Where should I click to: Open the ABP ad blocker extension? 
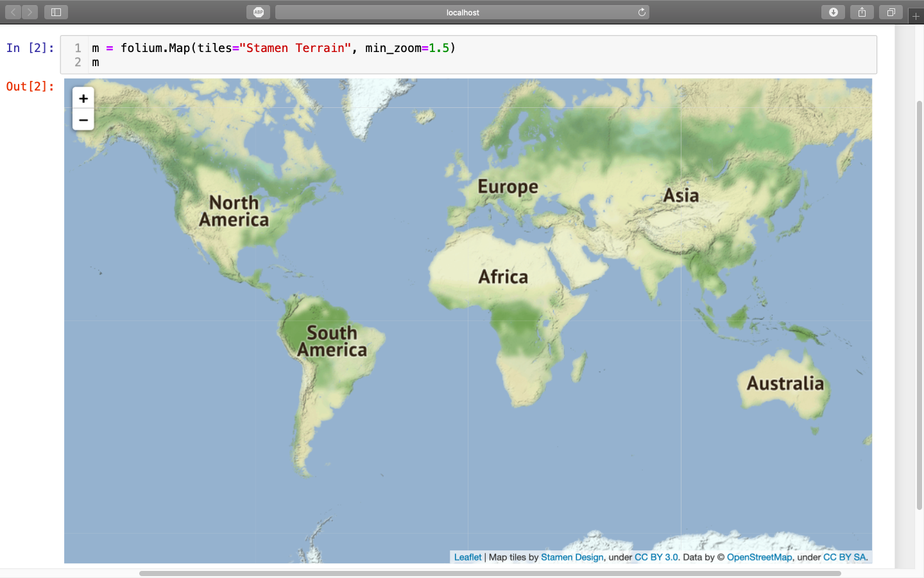pos(258,12)
